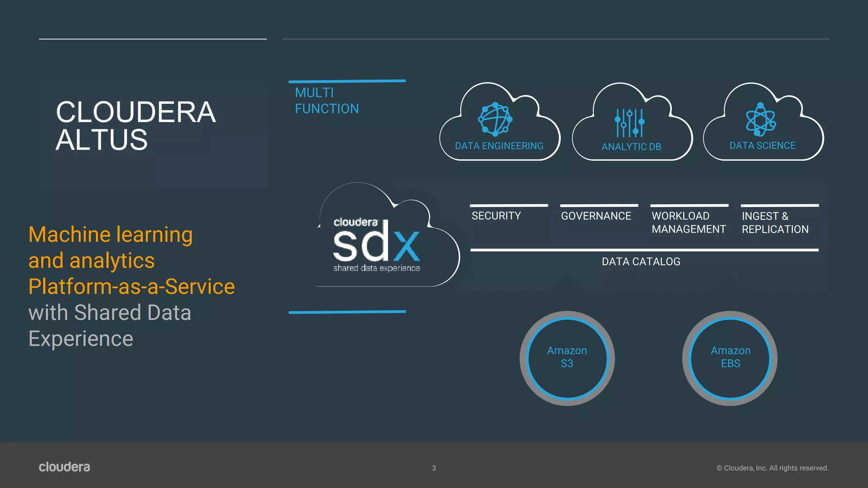868x488 pixels.
Task: Click the Cloudera logo in the footer
Action: (64, 467)
